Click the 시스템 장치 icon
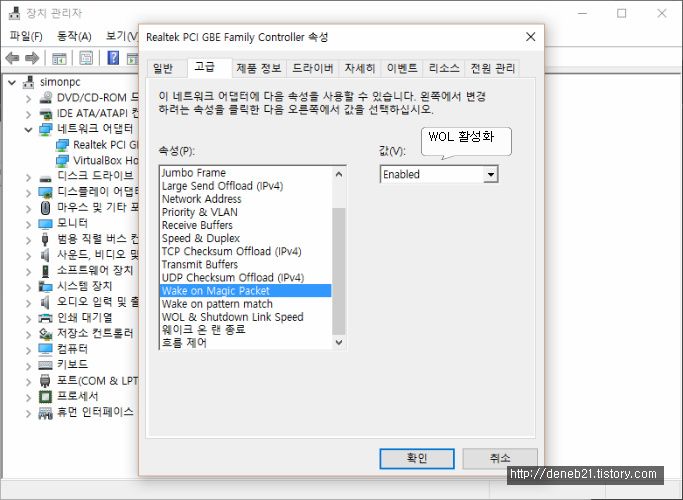The height and width of the screenshot is (500, 683). pyautogui.click(x=45, y=286)
